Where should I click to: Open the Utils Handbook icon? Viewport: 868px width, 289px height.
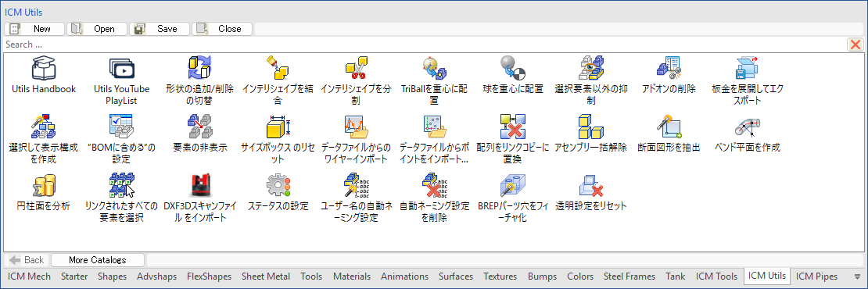[x=44, y=69]
